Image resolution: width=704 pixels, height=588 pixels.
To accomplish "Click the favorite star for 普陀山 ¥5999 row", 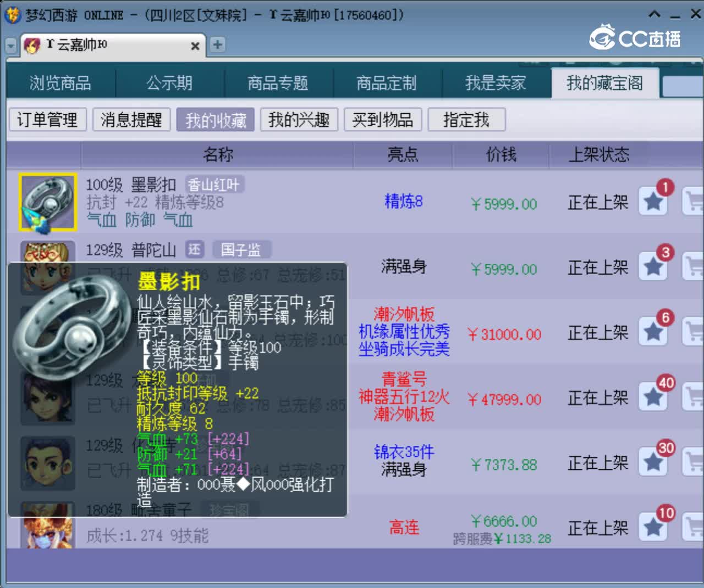I will click(653, 267).
